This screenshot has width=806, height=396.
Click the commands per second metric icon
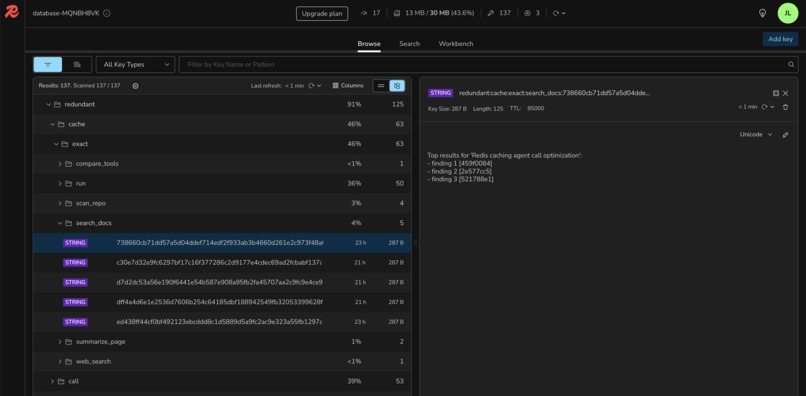[364, 13]
